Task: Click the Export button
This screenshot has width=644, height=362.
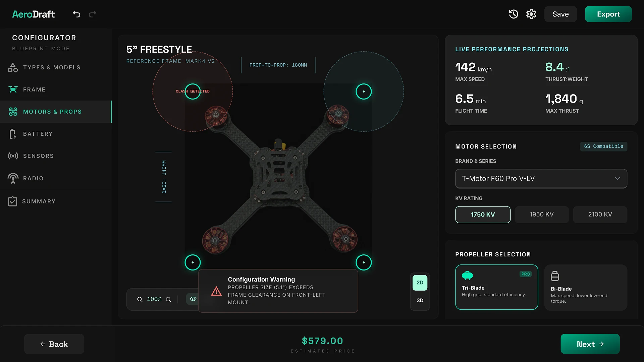Action: point(608,14)
